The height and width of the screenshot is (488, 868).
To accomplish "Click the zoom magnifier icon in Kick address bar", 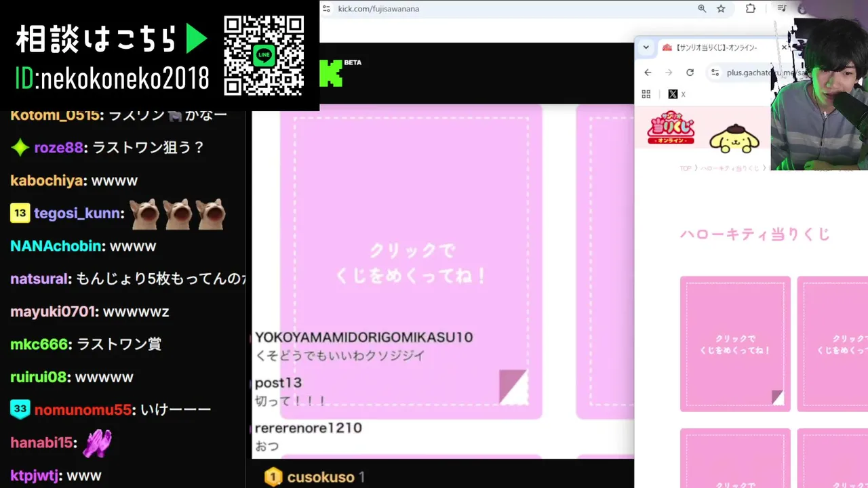I will click(x=702, y=9).
